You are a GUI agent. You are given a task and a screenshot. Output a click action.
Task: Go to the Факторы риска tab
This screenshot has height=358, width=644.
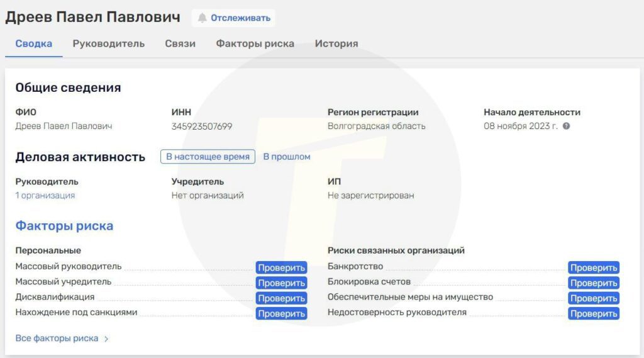point(255,43)
